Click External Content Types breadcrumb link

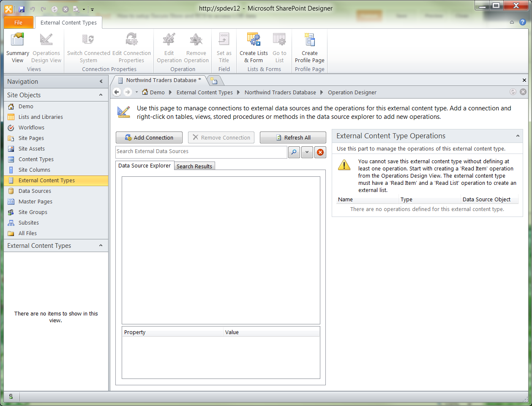(x=205, y=92)
